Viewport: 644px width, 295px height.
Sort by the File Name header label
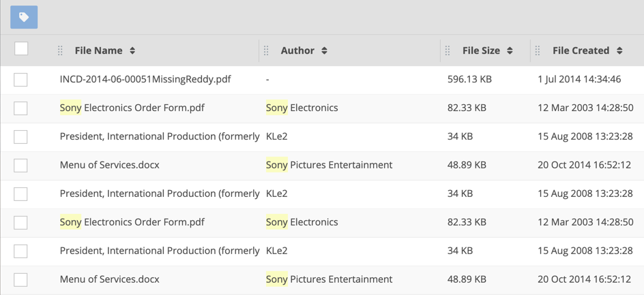point(98,51)
